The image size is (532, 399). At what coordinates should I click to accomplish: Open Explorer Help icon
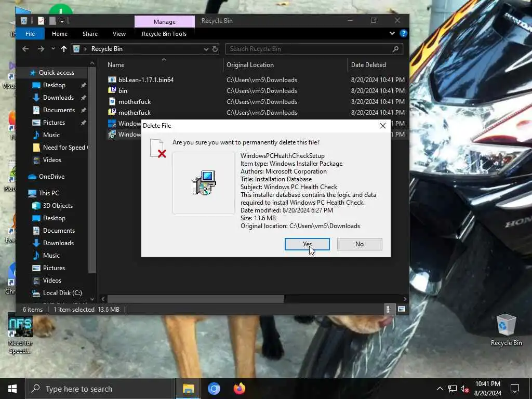click(403, 33)
